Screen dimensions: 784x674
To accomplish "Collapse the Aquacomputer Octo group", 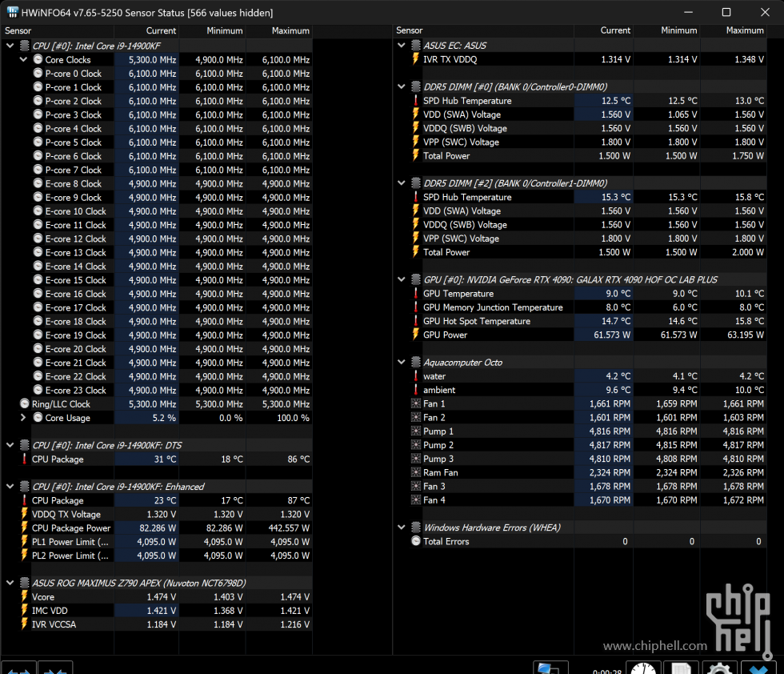I will (402, 363).
